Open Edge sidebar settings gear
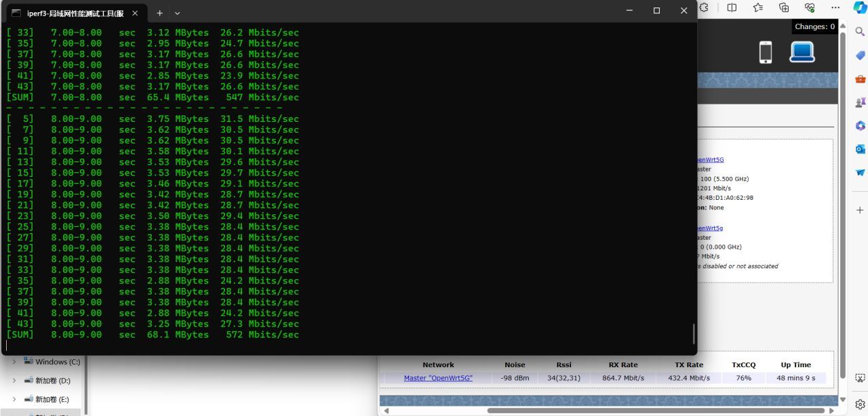The height and width of the screenshot is (416, 868). 860,404
